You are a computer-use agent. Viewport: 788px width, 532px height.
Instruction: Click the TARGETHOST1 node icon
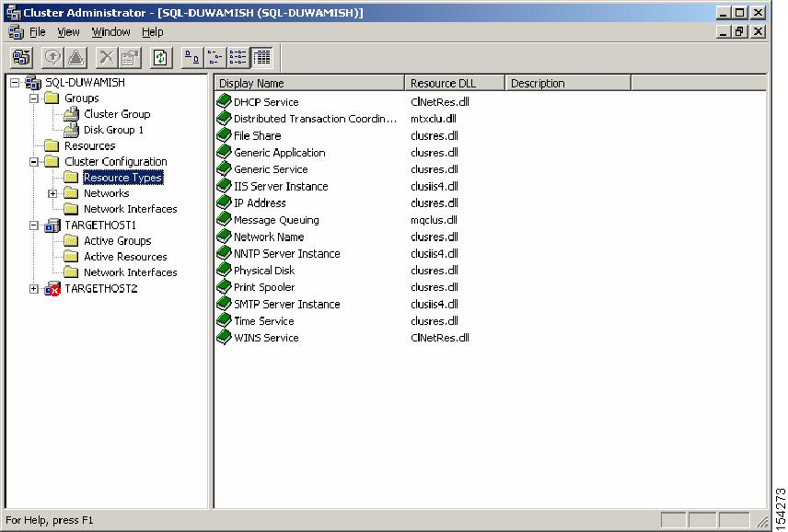pyautogui.click(x=52, y=226)
